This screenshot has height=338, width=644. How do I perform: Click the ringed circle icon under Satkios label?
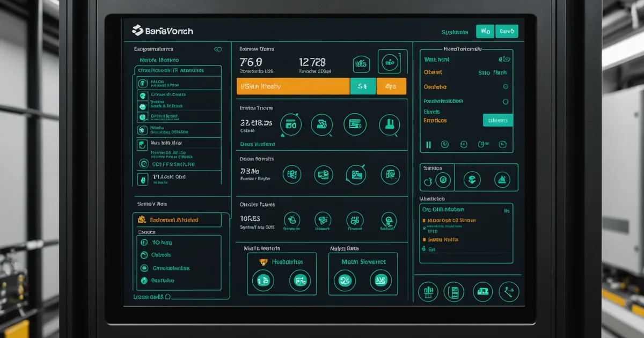point(443,180)
